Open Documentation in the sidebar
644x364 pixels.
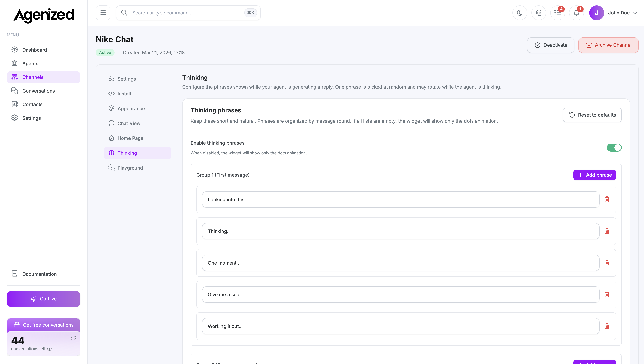pyautogui.click(x=43, y=274)
